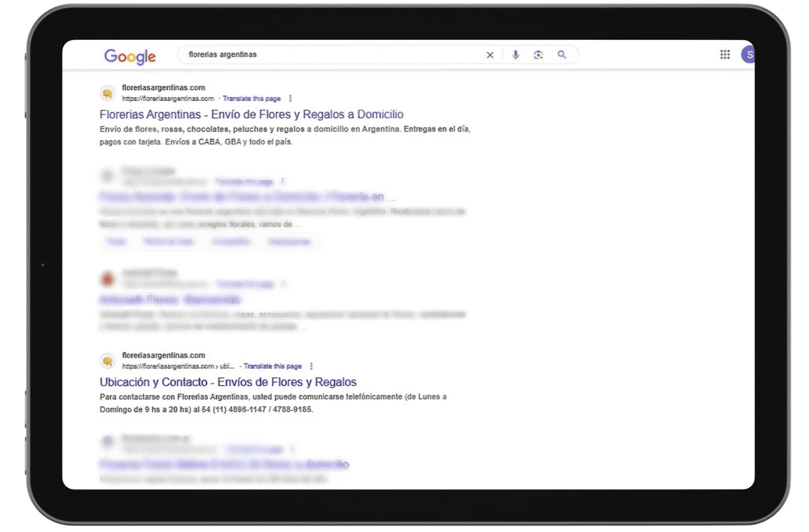
Task: Clear the search query with the X icon
Action: point(490,55)
